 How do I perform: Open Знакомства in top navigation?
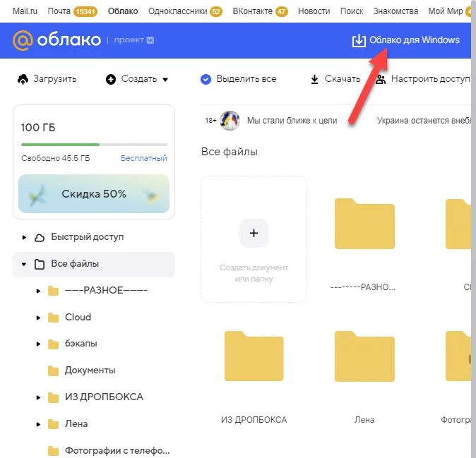(x=395, y=11)
